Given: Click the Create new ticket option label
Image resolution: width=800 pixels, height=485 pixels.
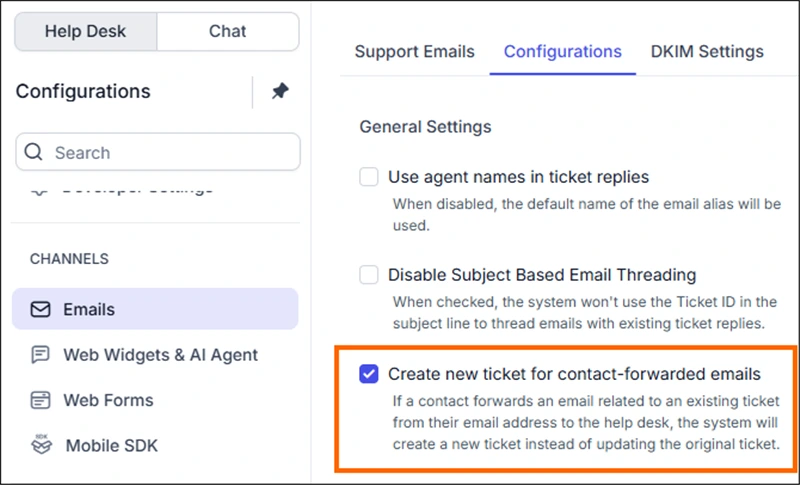Looking at the screenshot, I should pos(574,374).
